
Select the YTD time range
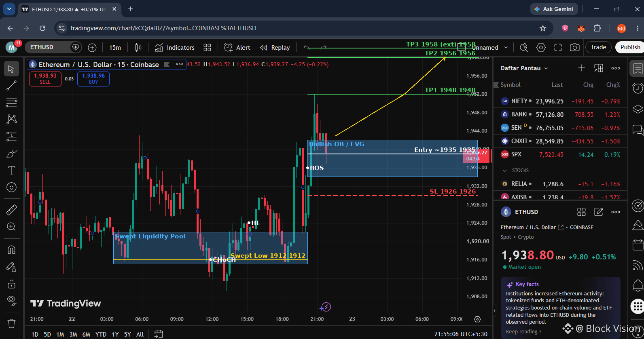(x=101, y=334)
